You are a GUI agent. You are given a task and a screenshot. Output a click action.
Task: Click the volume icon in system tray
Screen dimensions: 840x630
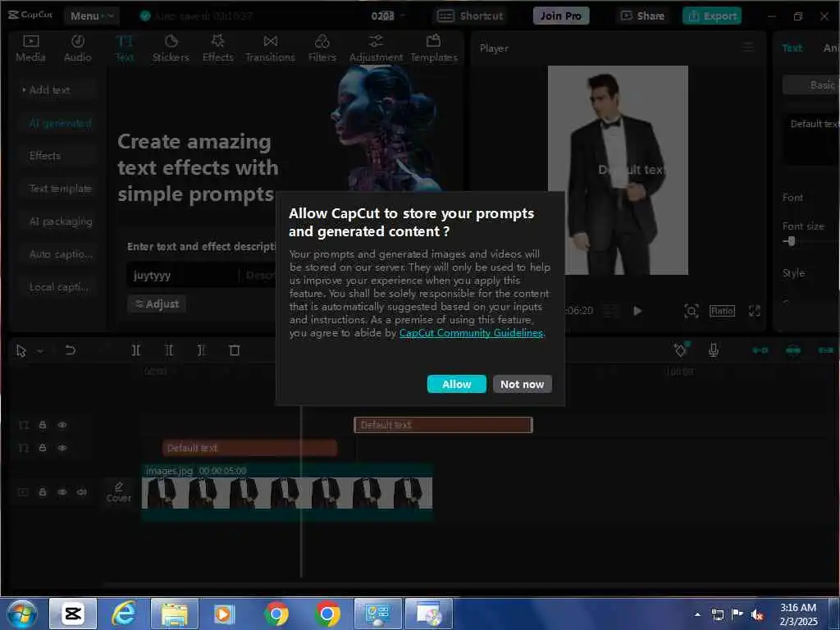757,614
